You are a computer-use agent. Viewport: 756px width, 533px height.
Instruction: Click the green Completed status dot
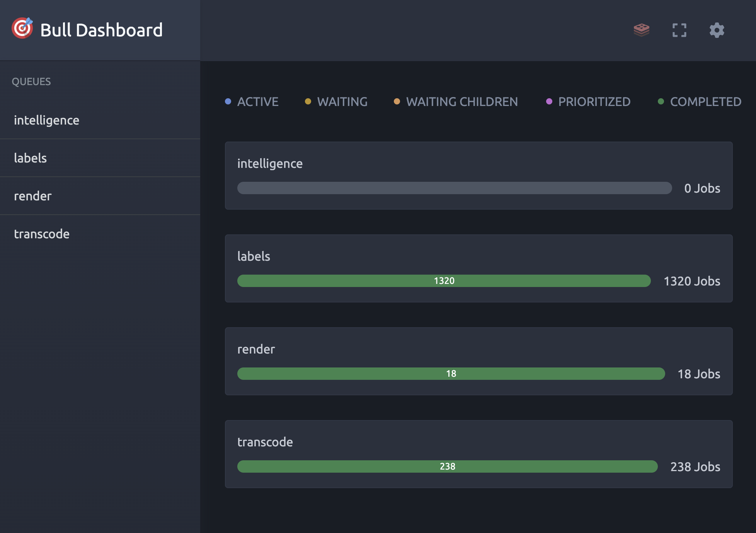pyautogui.click(x=661, y=101)
